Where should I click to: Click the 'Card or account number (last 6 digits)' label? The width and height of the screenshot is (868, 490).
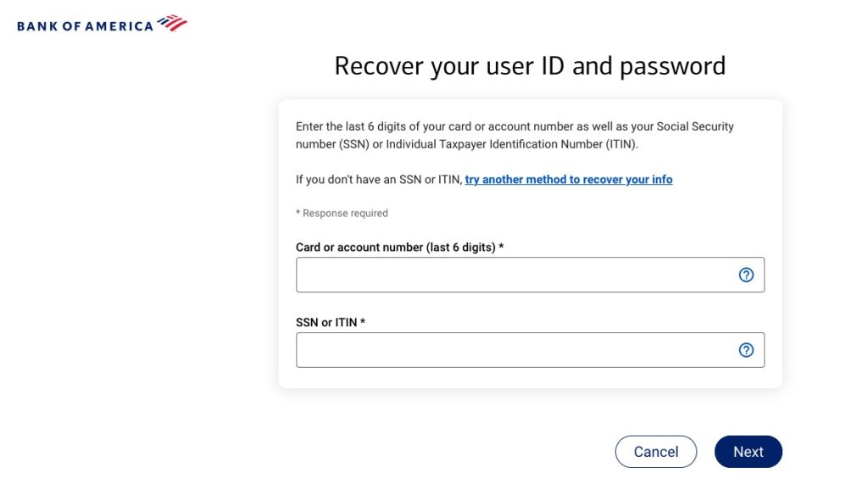[x=396, y=248]
